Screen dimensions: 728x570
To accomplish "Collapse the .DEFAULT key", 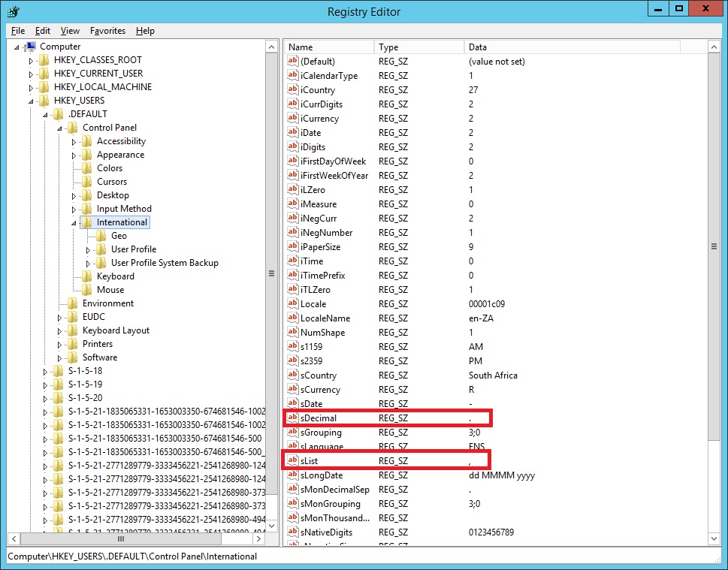I will click(46, 115).
